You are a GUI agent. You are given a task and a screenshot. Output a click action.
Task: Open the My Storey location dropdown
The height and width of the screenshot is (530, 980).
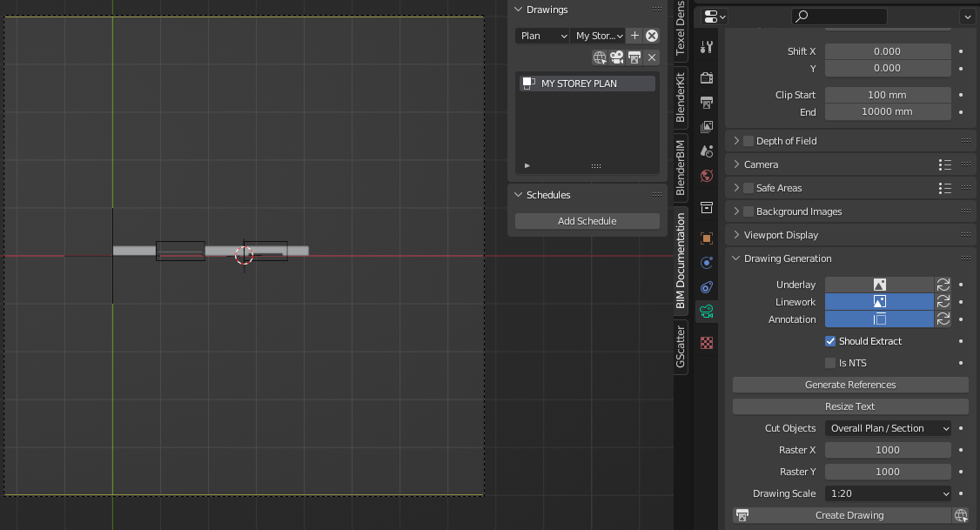[x=598, y=36]
